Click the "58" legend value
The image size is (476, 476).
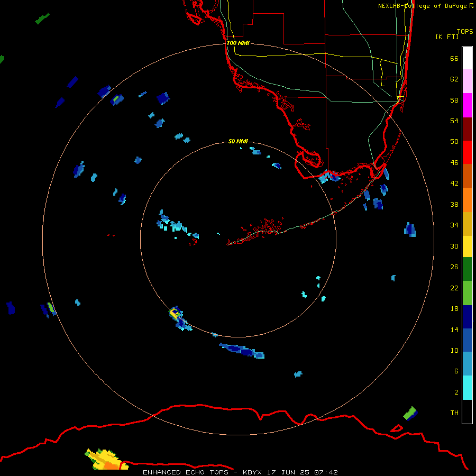pyautogui.click(x=454, y=100)
